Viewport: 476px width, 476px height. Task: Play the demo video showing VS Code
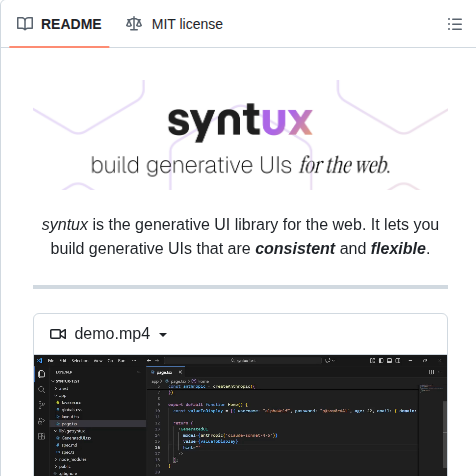(x=240, y=416)
